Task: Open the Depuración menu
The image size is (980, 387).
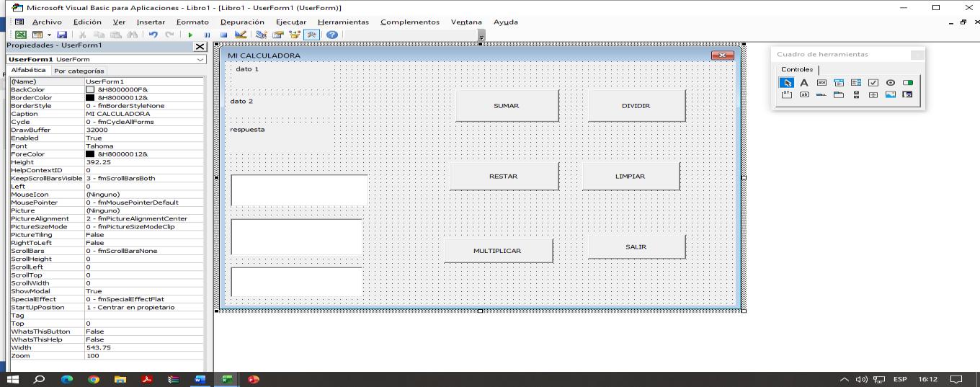Action: click(x=242, y=22)
